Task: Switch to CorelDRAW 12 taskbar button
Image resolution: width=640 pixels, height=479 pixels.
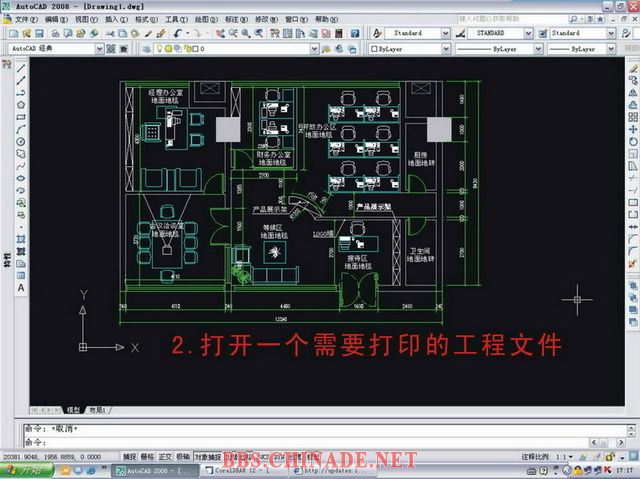Action: pyautogui.click(x=243, y=470)
